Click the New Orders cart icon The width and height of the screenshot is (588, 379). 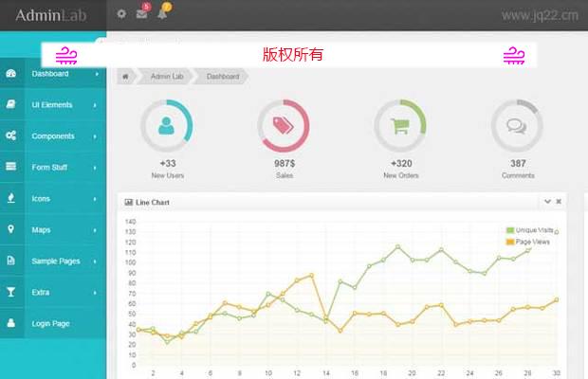[400, 126]
